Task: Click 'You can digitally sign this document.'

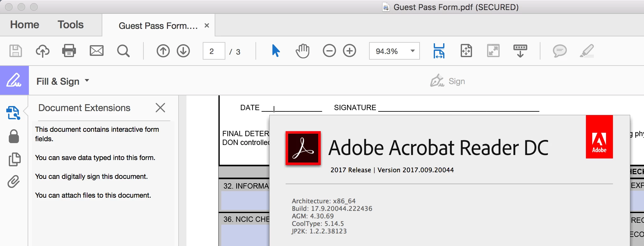Action: click(x=91, y=176)
